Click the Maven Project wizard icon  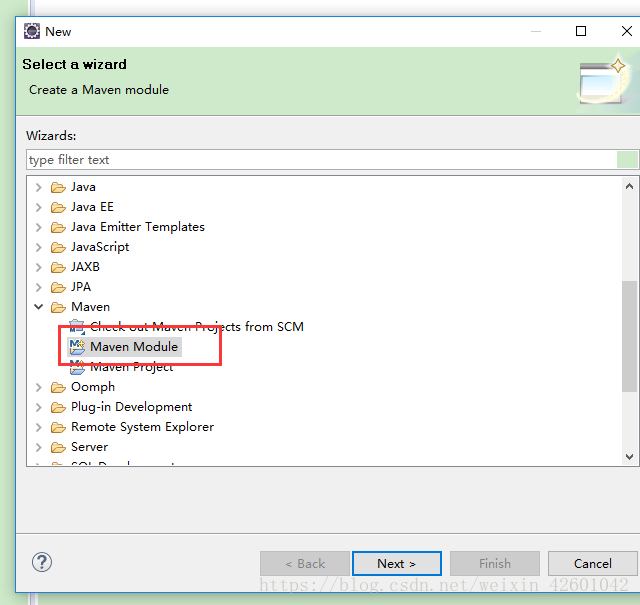pos(77,367)
